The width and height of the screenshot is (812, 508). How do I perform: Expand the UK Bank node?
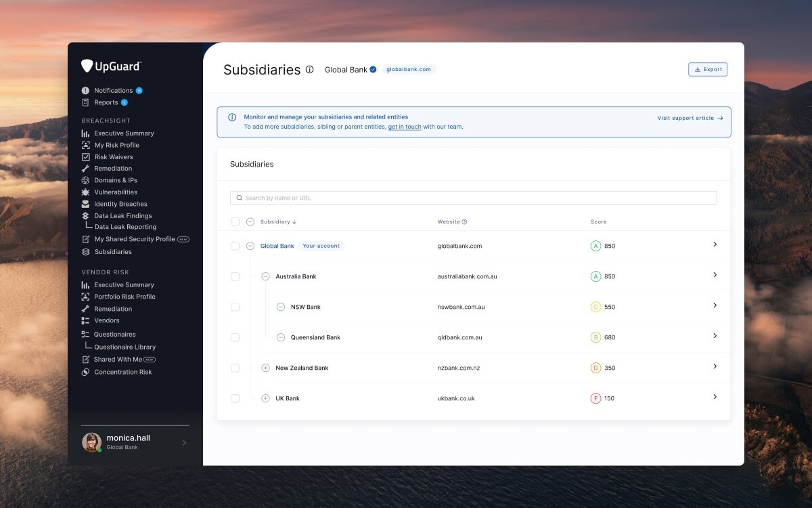[x=265, y=398]
